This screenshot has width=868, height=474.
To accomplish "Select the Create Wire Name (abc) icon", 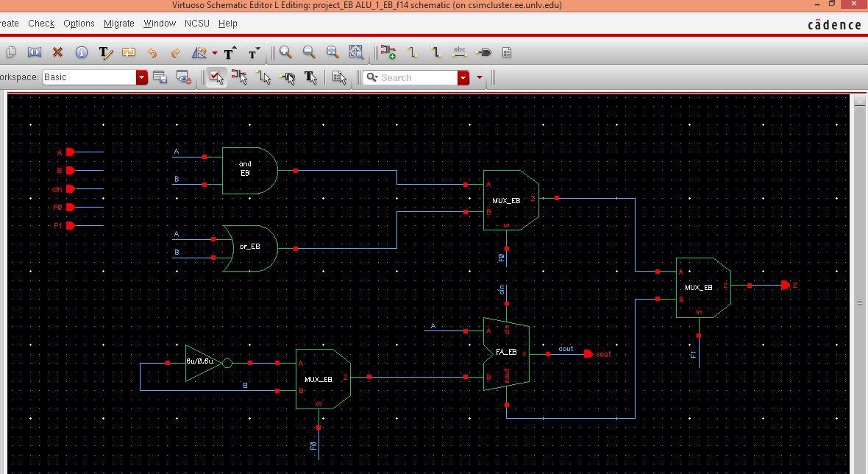I will click(460, 52).
